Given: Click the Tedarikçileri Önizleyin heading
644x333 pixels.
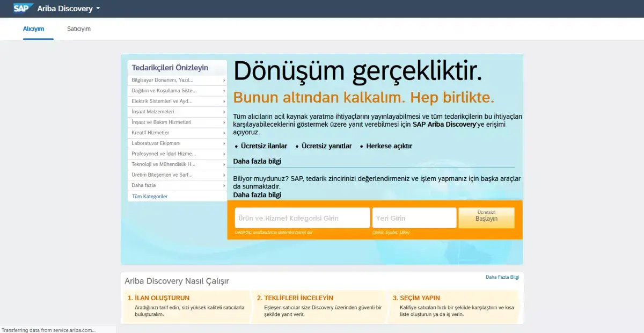Looking at the screenshot, I should pos(170,68).
